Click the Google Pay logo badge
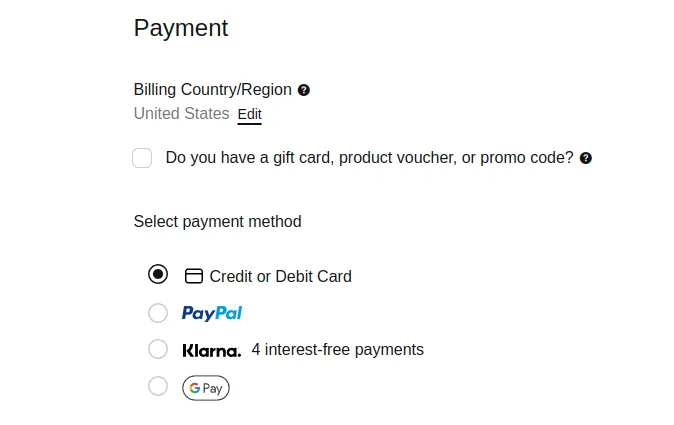This screenshot has width=674, height=425. point(206,388)
